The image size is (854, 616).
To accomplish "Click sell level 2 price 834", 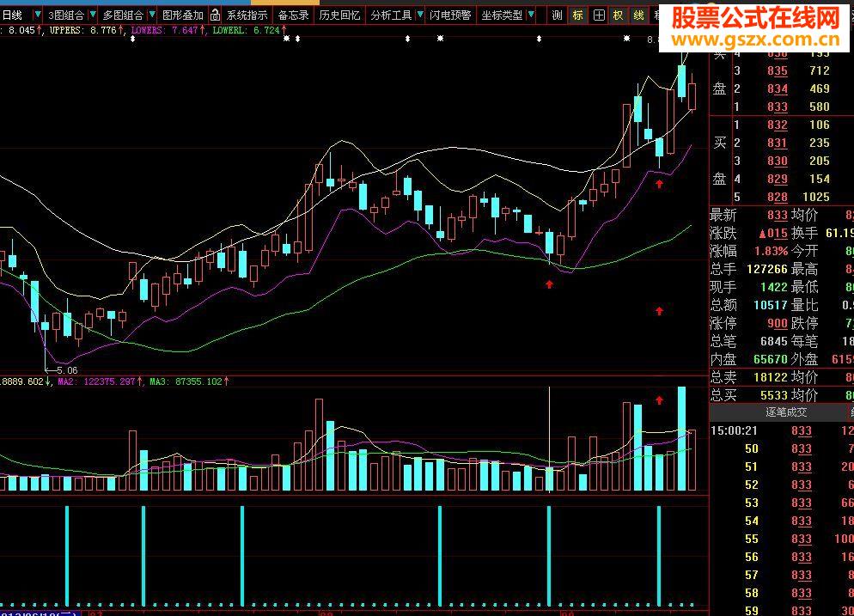I will click(778, 88).
